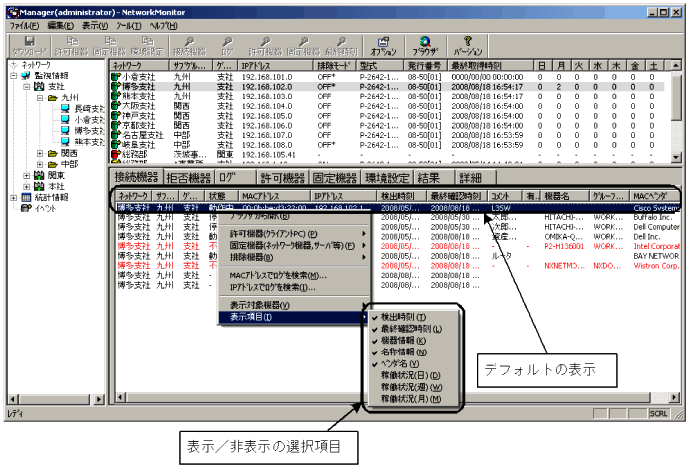Switch to the 拒否機器 tab
This screenshot has width=688, height=467.
(189, 177)
